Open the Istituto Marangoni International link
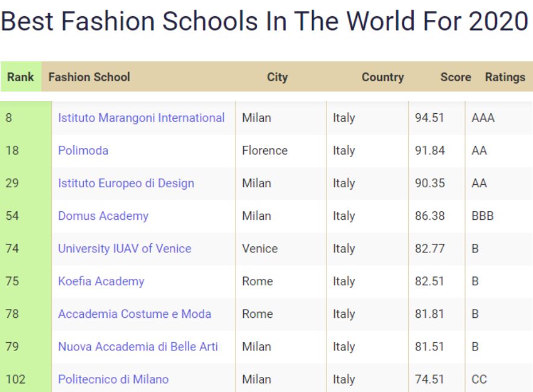533x392 pixels. [x=141, y=117]
